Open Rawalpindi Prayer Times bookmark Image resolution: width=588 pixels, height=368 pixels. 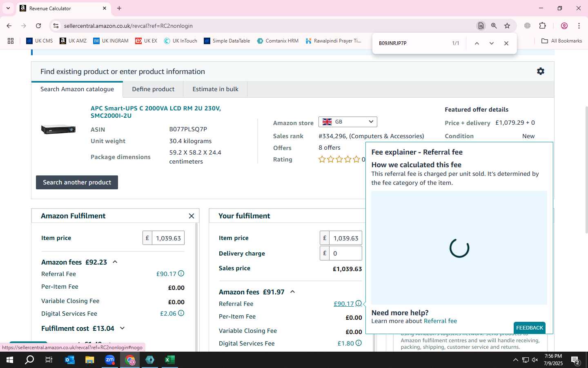[x=334, y=41]
